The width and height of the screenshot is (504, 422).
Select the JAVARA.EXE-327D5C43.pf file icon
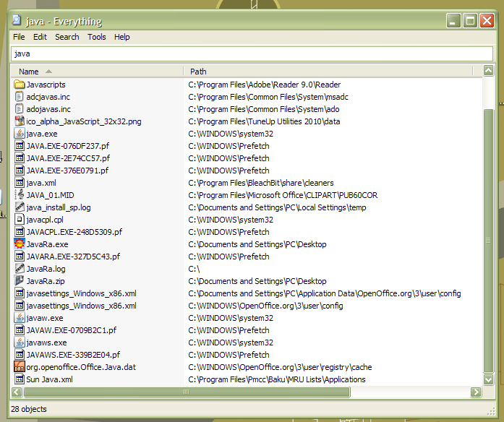click(20, 257)
